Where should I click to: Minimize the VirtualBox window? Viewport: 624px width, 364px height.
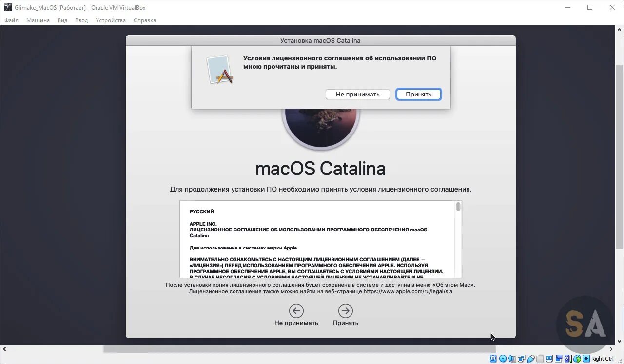tap(568, 7)
